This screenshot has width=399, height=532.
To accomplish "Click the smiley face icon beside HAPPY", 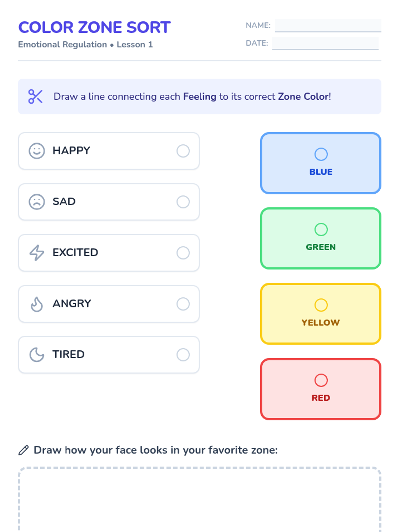I will click(x=37, y=151).
